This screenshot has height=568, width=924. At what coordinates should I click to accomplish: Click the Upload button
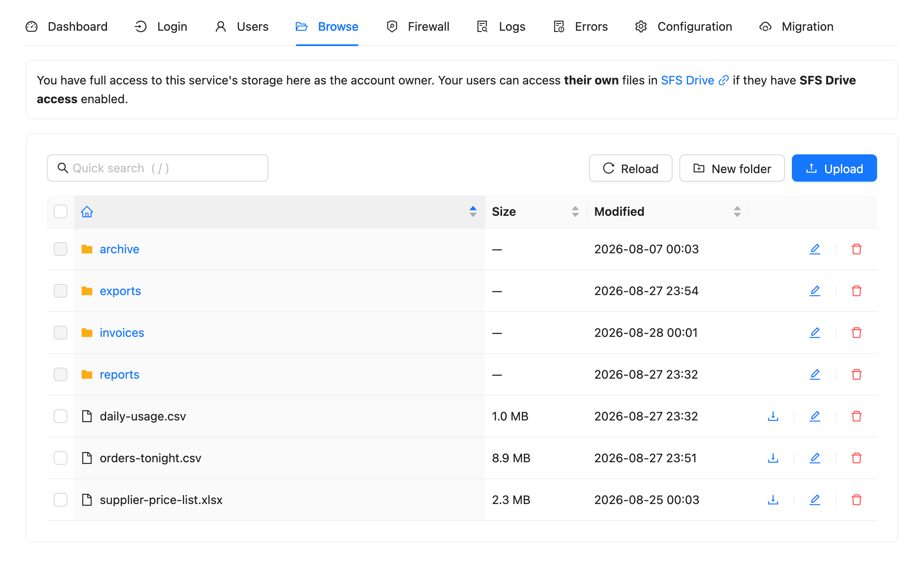(834, 168)
